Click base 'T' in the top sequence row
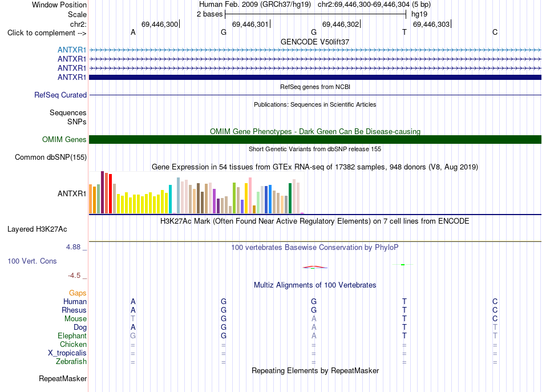542x392 pixels. point(405,33)
